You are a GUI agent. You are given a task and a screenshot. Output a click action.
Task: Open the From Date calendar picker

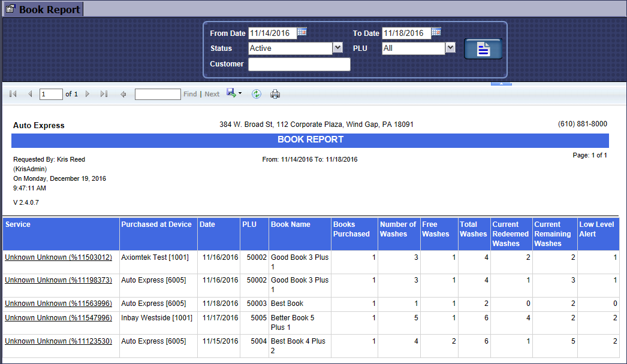302,32
